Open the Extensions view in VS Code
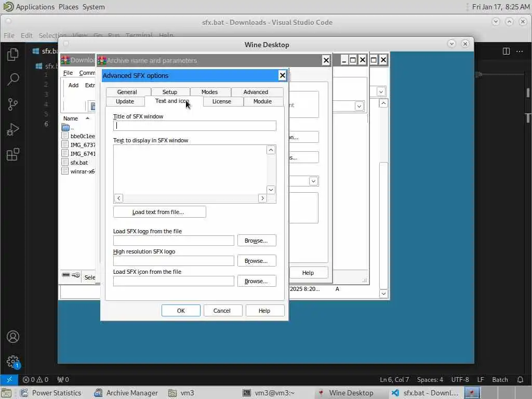The image size is (532, 399). (12, 154)
